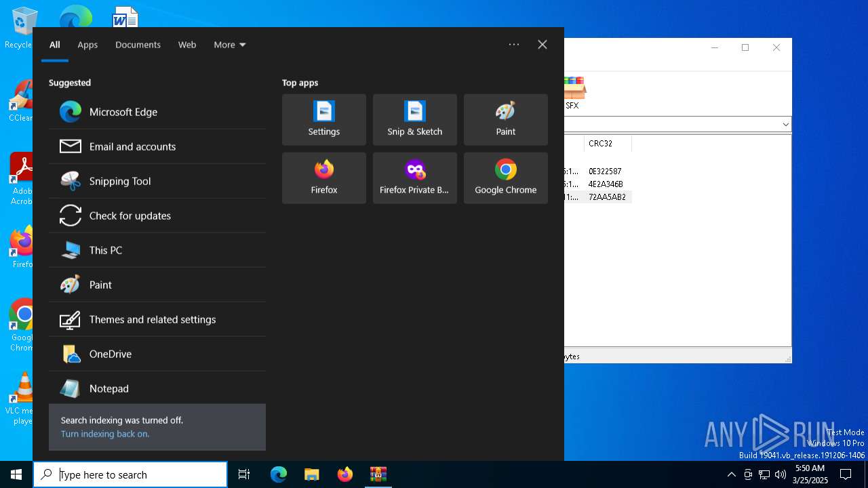This screenshot has width=868, height=488.
Task: Switch to WinRAR on taskbar
Action: click(378, 474)
